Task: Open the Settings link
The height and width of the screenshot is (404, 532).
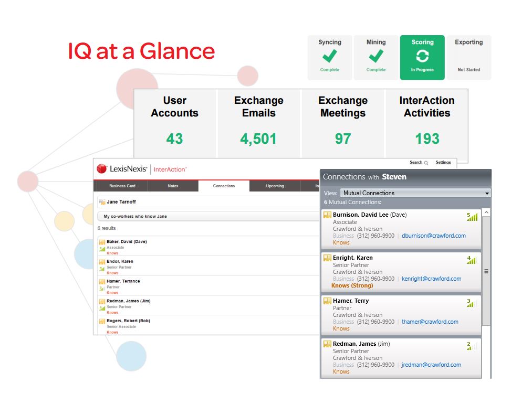Action: [x=443, y=162]
